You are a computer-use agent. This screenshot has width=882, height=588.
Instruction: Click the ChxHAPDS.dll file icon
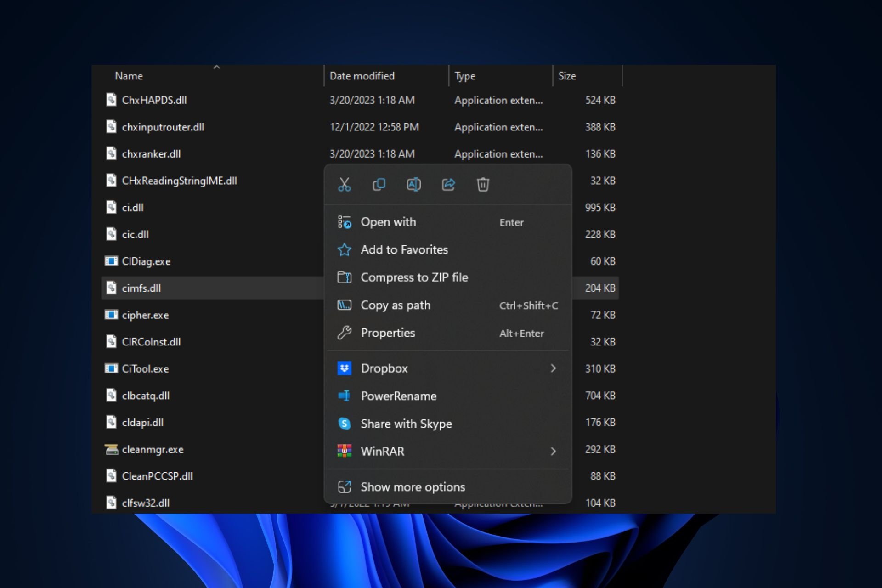tap(111, 100)
